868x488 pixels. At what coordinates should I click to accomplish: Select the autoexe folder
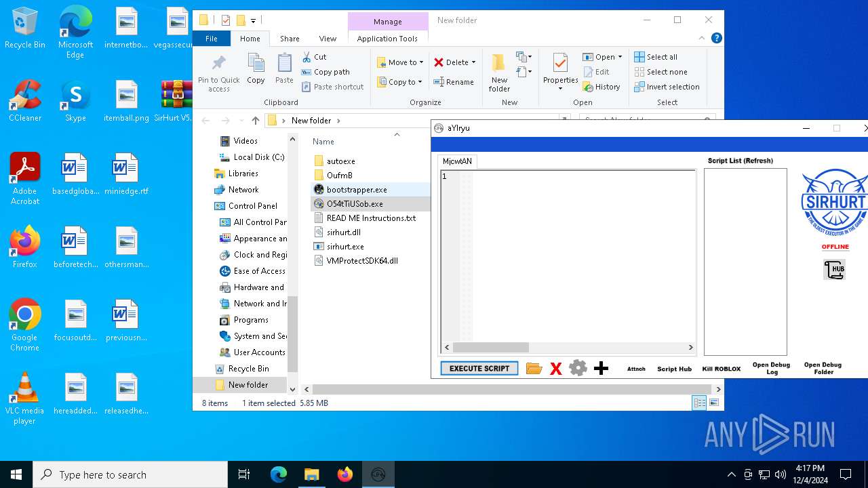(x=340, y=161)
